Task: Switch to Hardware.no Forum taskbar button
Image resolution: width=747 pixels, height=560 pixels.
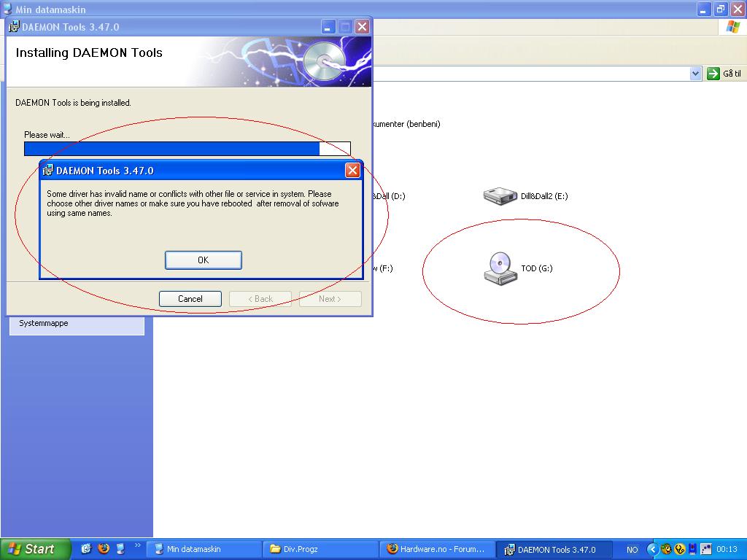Action: pyautogui.click(x=438, y=550)
